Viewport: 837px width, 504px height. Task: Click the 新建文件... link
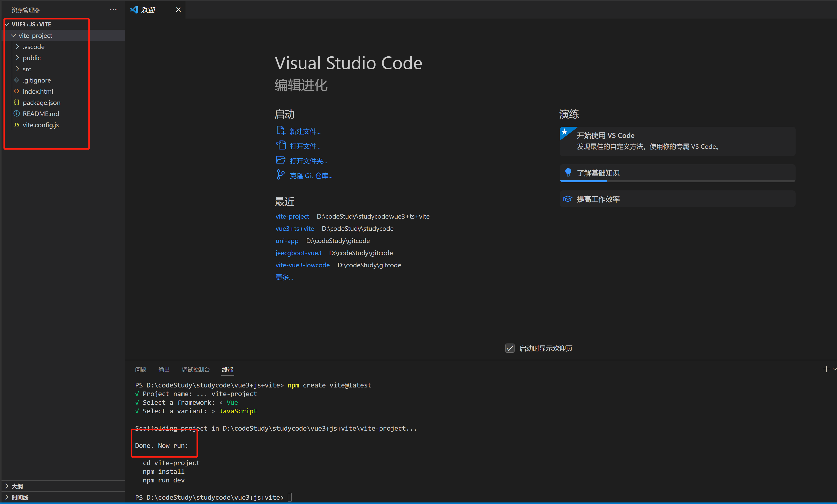tap(305, 131)
